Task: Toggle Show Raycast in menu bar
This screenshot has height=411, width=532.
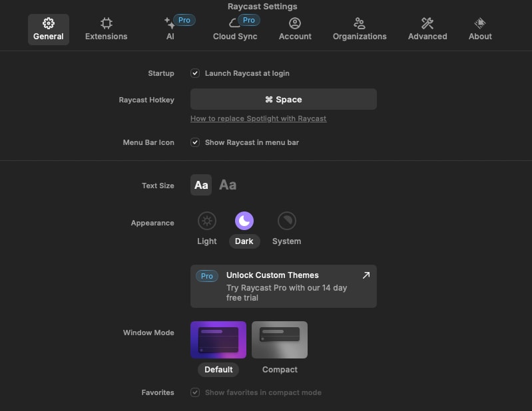Action: tap(195, 142)
